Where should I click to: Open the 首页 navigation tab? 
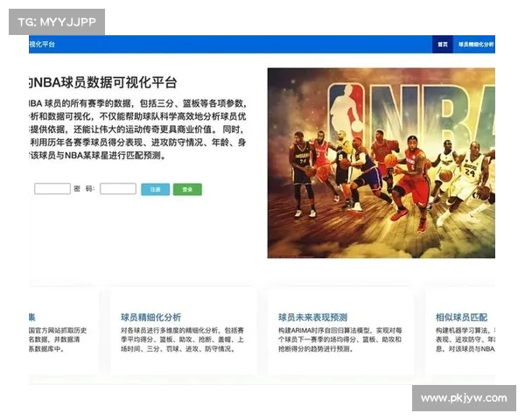(x=443, y=45)
